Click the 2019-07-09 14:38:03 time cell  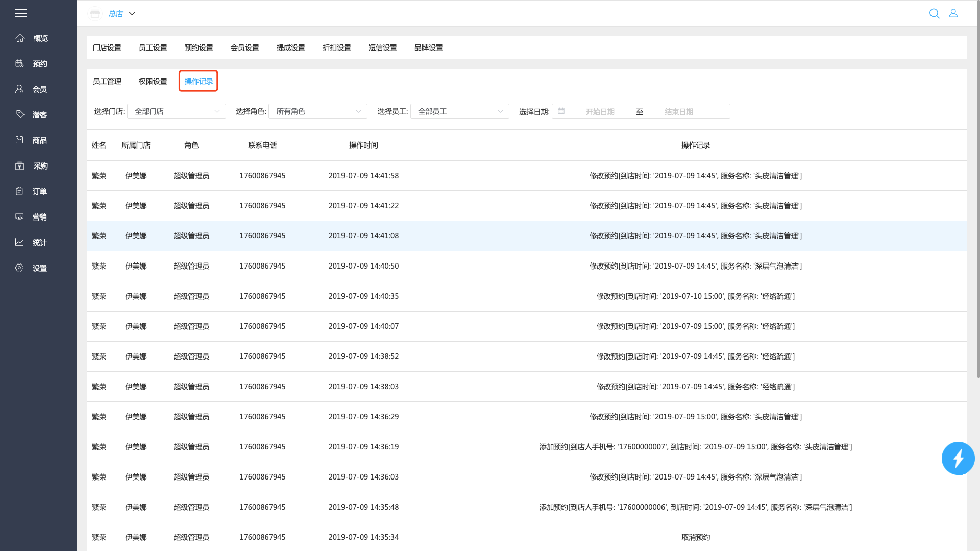click(x=363, y=387)
